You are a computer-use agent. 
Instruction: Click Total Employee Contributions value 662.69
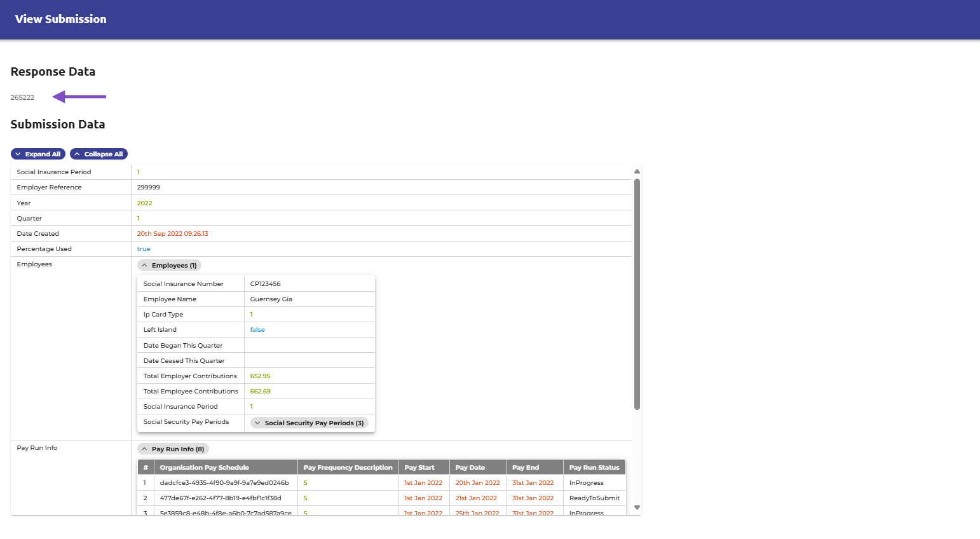(x=261, y=392)
